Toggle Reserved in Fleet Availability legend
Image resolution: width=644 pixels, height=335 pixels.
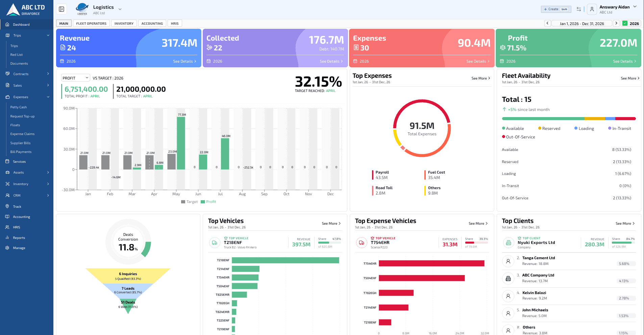(x=549, y=129)
